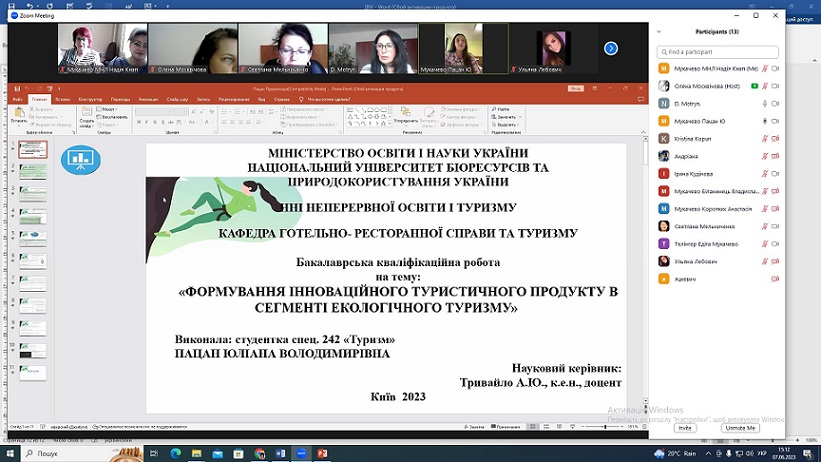821x462 pixels.
Task: Open the Arrange (Упорядочить) tool
Action: 406,115
